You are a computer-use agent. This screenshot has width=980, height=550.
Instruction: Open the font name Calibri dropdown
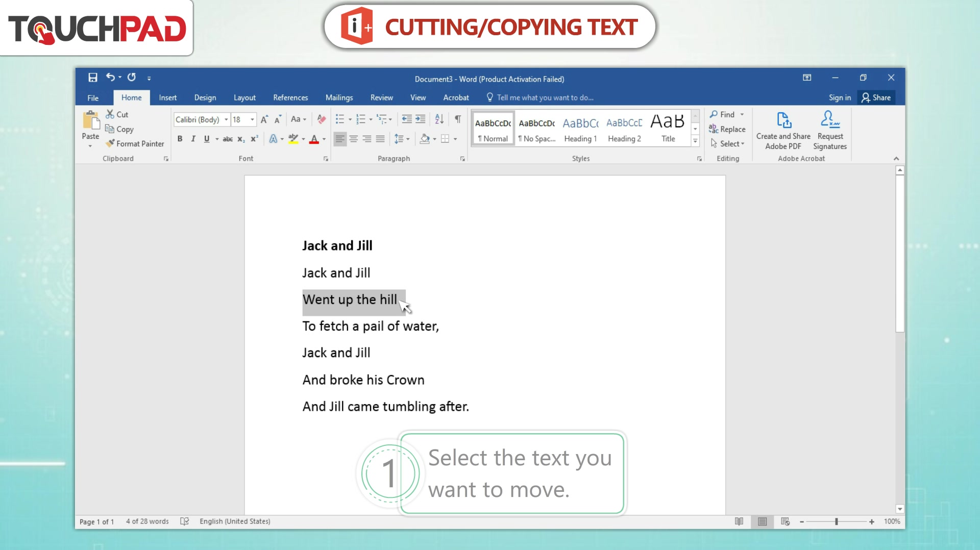pyautogui.click(x=226, y=119)
